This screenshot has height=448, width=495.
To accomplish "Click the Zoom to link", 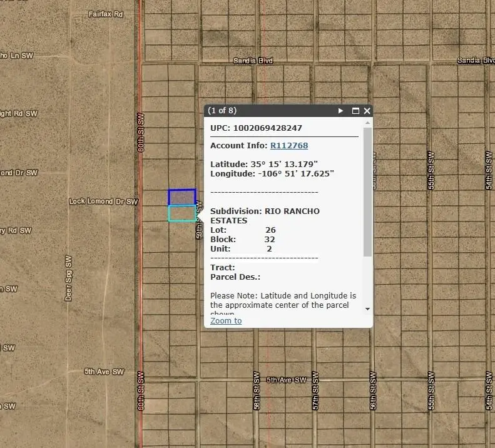I will (226, 320).
